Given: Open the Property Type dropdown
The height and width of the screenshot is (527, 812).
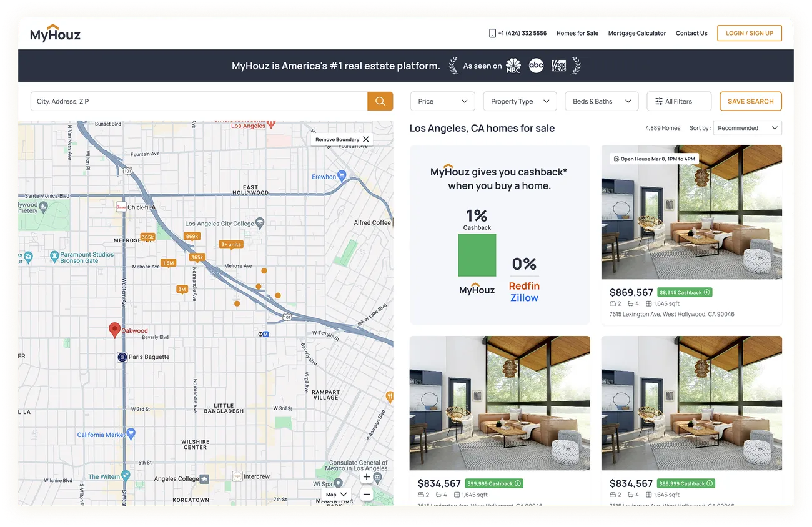Looking at the screenshot, I should 520,101.
